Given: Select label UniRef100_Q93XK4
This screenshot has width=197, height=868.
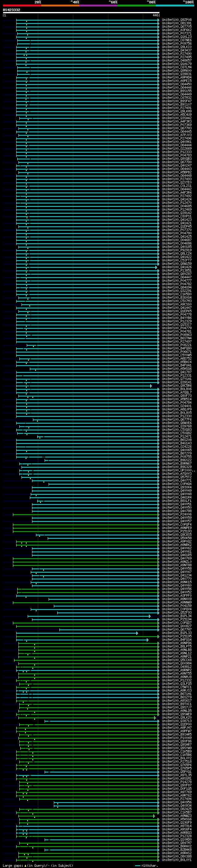Looking at the screenshot, I should click(176, 487).
